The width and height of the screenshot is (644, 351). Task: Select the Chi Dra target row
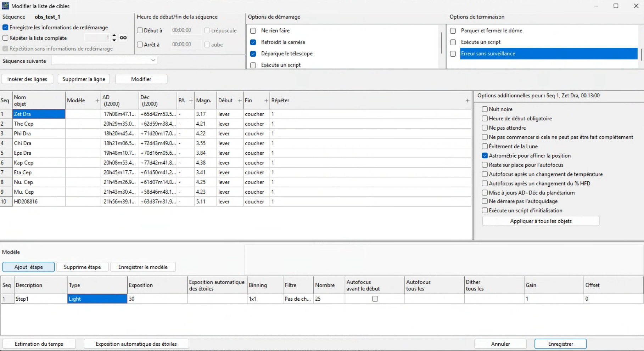pos(236,143)
